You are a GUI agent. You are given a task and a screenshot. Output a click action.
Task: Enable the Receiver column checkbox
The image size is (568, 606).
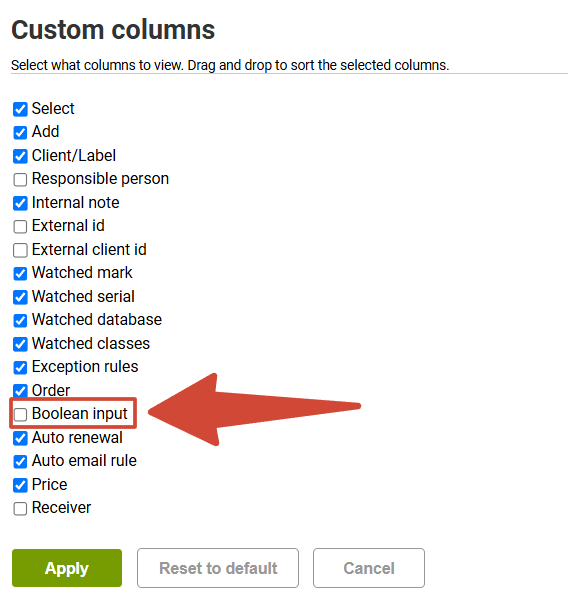pyautogui.click(x=20, y=509)
